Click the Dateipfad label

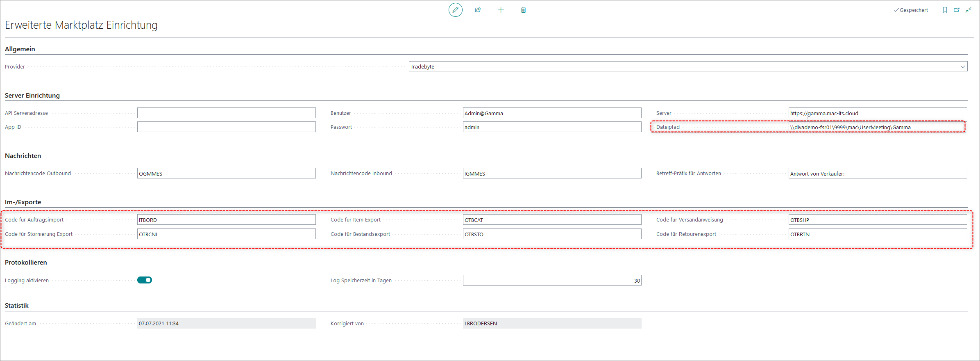[x=668, y=127]
